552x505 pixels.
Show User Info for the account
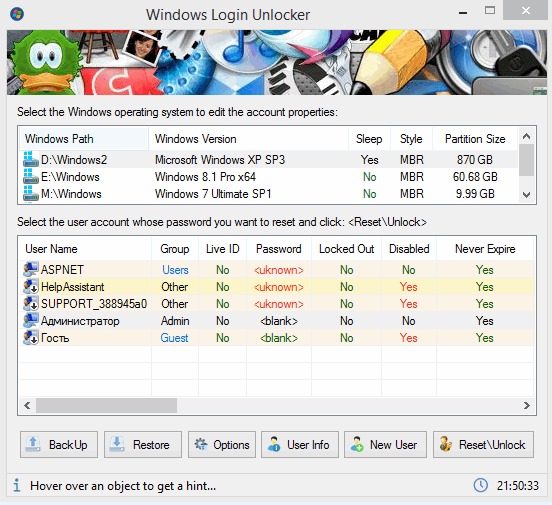pos(300,444)
